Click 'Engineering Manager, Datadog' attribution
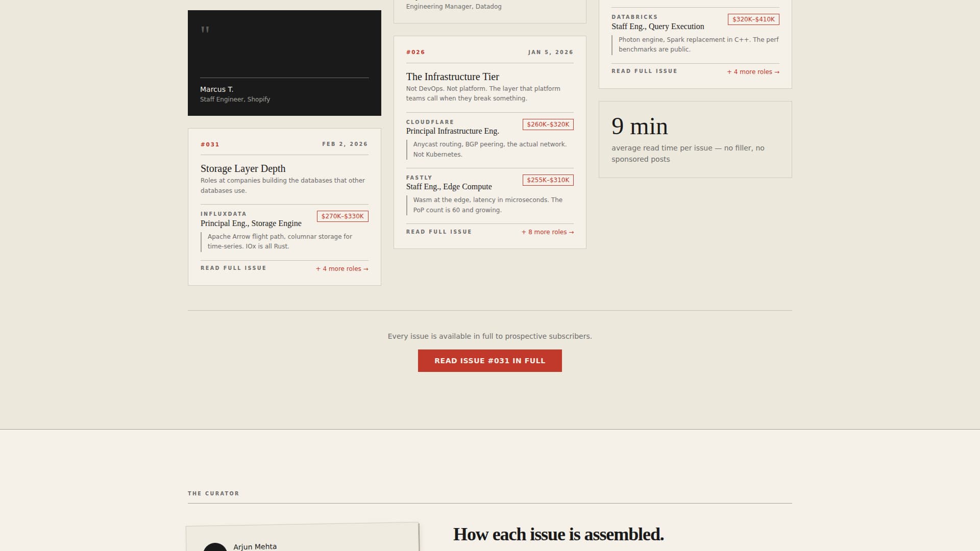Image resolution: width=980 pixels, height=551 pixels. [x=454, y=7]
